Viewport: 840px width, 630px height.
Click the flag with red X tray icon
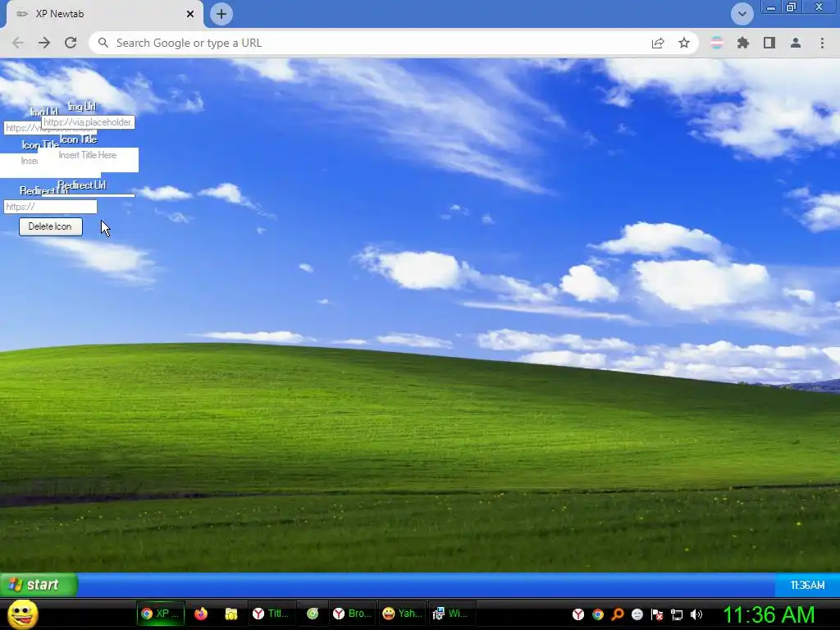click(657, 614)
